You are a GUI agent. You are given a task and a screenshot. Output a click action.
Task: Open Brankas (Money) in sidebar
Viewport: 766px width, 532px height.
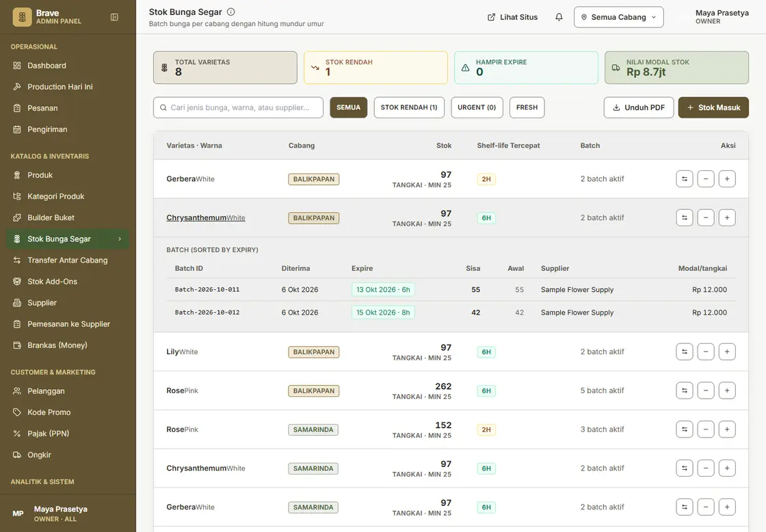[68, 345]
